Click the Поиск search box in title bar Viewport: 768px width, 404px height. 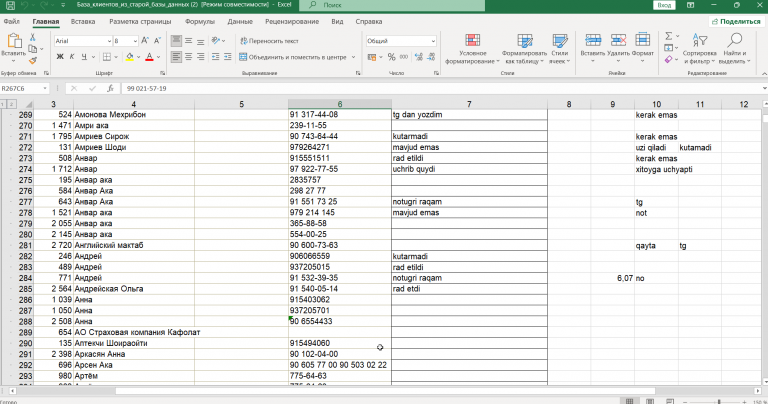tap(394, 5)
